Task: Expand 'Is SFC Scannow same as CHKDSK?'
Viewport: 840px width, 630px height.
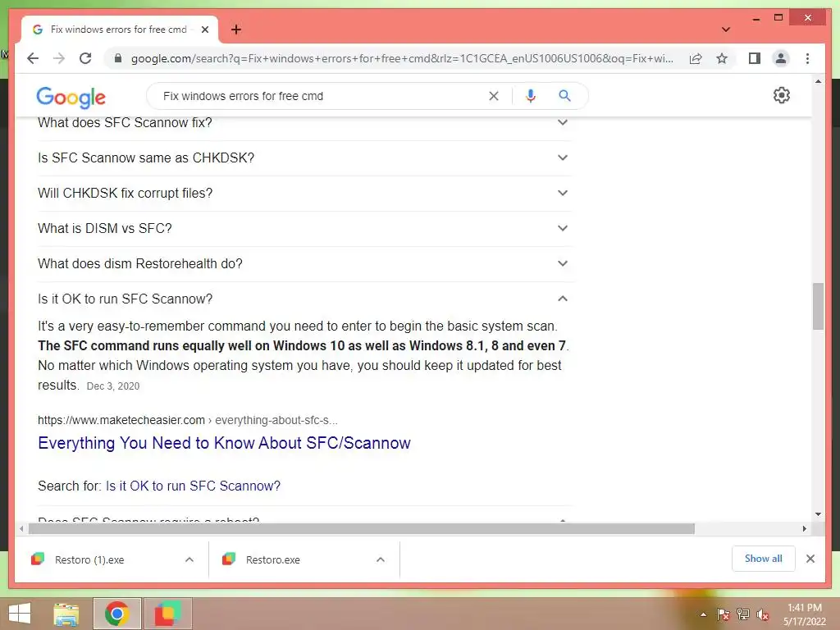Action: point(304,158)
